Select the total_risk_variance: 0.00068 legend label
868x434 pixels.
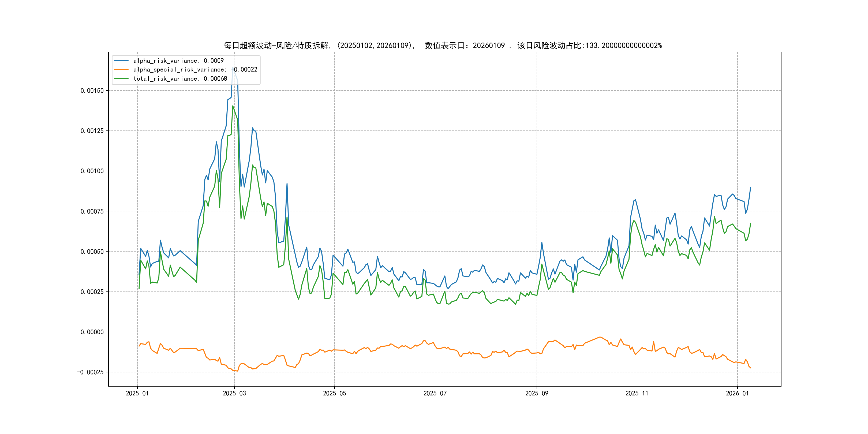180,78
